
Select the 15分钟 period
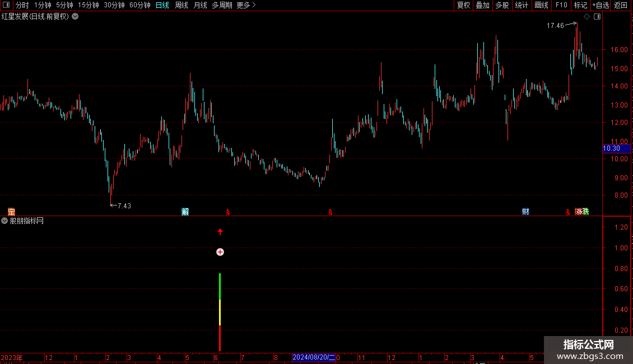point(89,5)
